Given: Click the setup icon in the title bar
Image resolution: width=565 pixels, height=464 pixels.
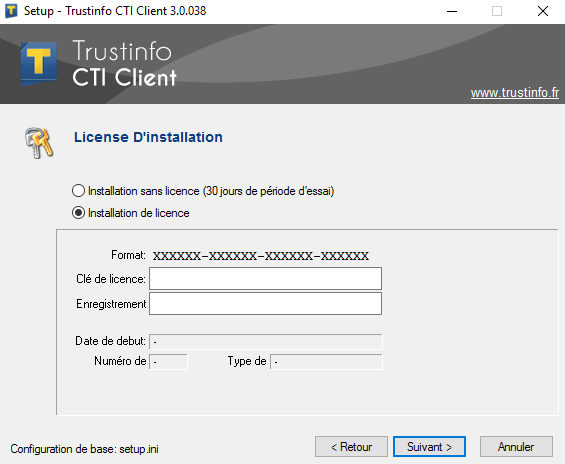Looking at the screenshot, I should [x=11, y=11].
